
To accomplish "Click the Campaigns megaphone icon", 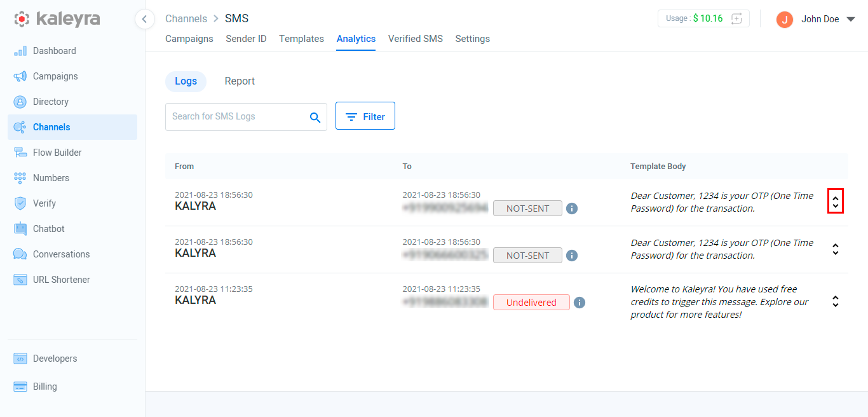I will (20, 76).
